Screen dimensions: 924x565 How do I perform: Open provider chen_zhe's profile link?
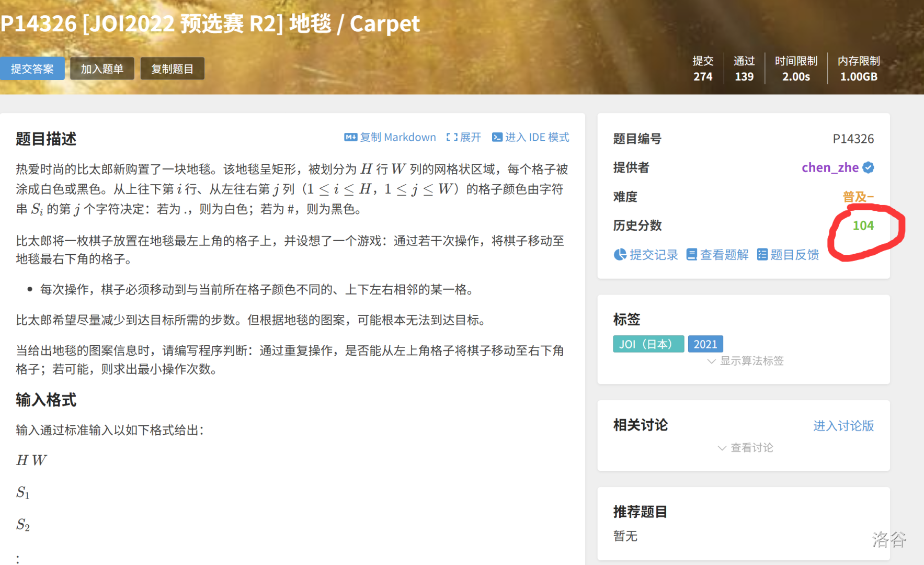coord(830,167)
